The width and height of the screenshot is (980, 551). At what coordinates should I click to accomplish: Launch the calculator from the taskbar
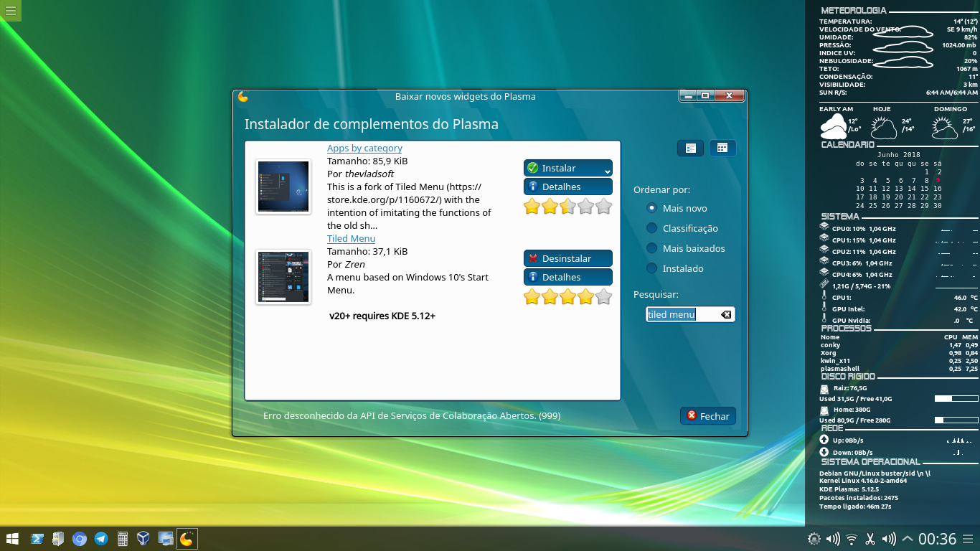pyautogui.click(x=123, y=538)
